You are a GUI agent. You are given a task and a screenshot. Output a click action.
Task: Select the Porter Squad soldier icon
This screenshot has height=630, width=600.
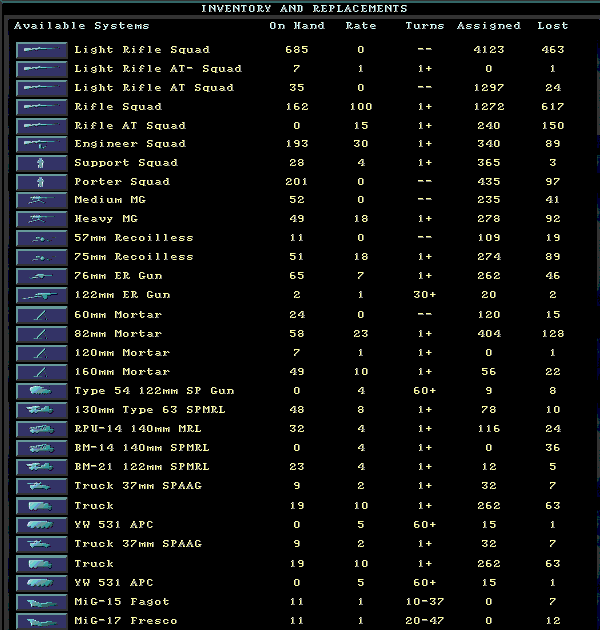(x=42, y=182)
